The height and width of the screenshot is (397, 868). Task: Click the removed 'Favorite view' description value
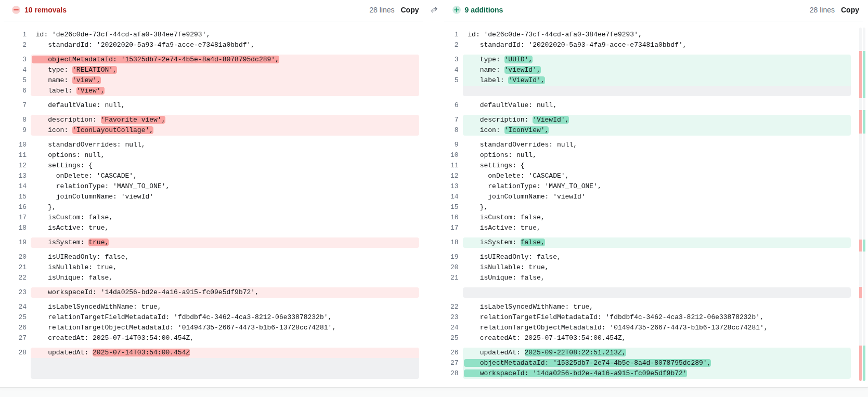pos(133,120)
